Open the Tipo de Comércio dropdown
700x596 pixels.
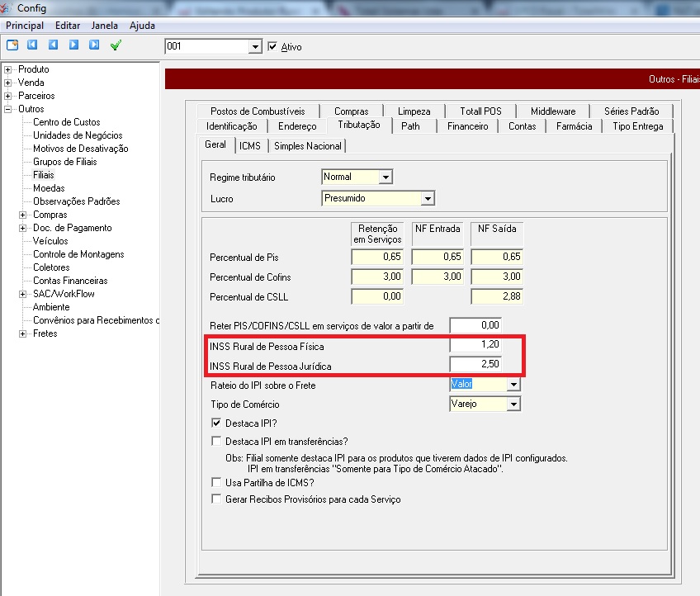click(x=513, y=404)
